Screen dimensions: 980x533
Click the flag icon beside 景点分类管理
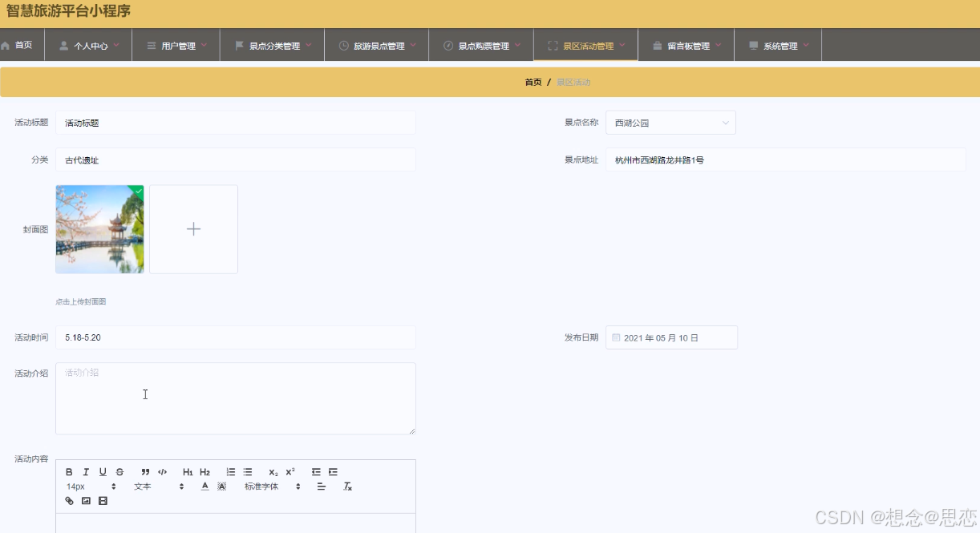(x=239, y=46)
